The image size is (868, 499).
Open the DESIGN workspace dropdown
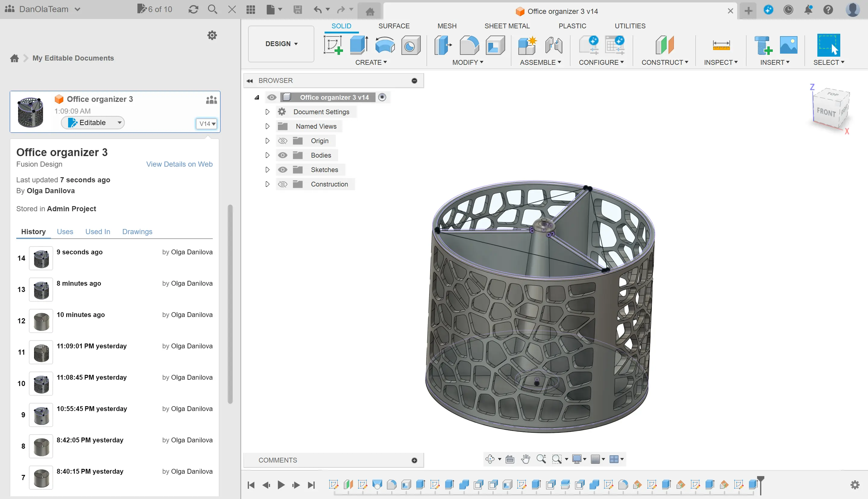click(281, 44)
